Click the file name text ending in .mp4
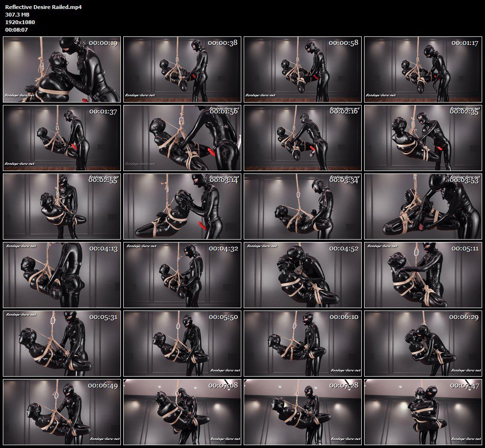Viewport: 485px width, 448px height. (x=43, y=7)
